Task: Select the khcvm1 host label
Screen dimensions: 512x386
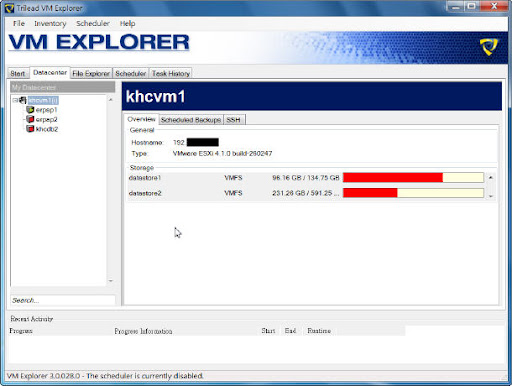Action: [43, 100]
